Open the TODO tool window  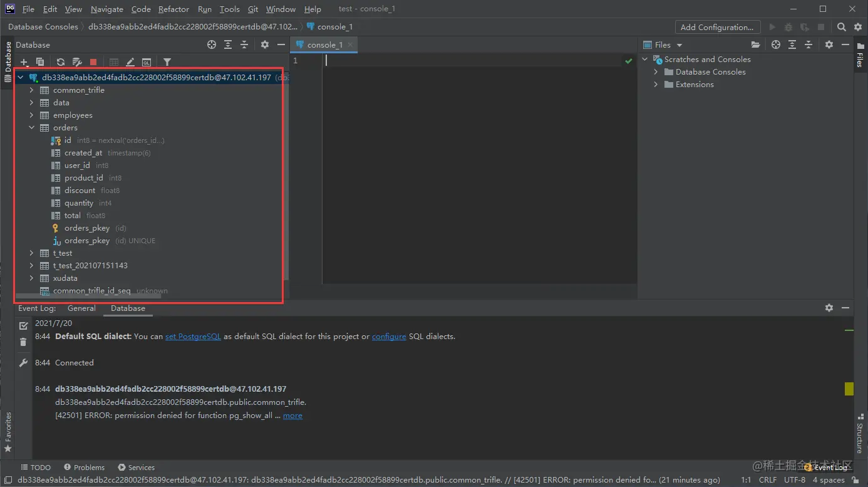[36, 468]
